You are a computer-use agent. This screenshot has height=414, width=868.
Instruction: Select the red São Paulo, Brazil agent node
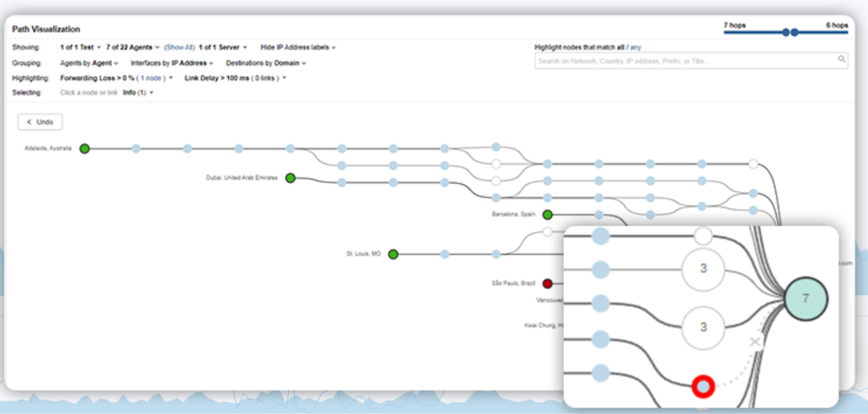(x=548, y=284)
